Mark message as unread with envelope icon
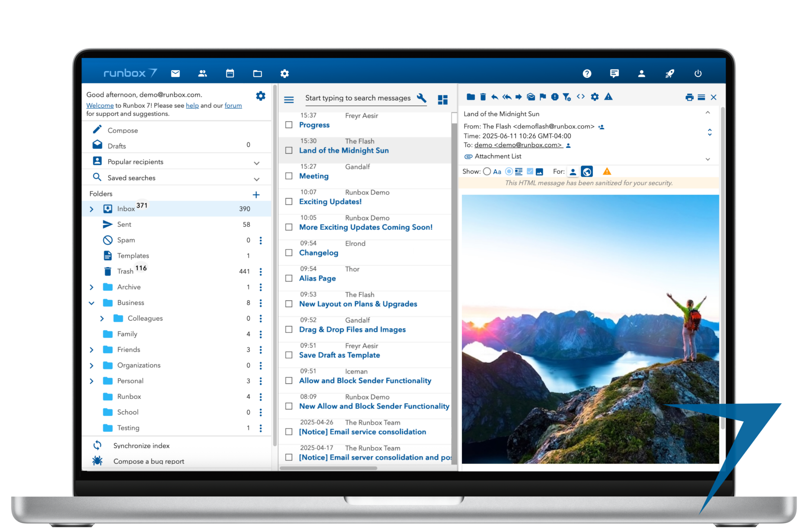 (531, 97)
